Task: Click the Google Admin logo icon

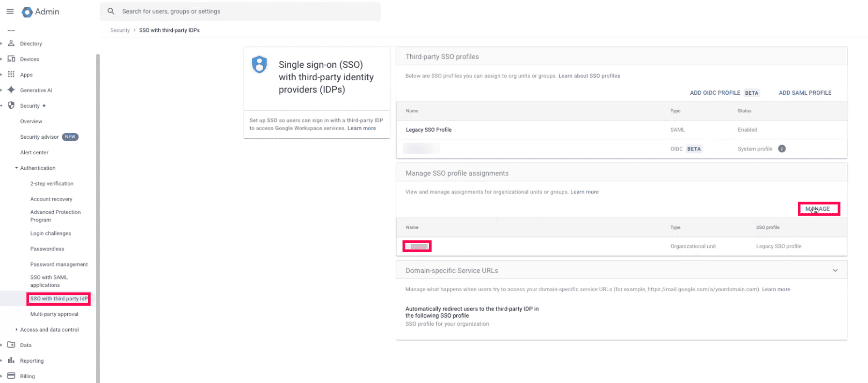Action: (x=27, y=12)
